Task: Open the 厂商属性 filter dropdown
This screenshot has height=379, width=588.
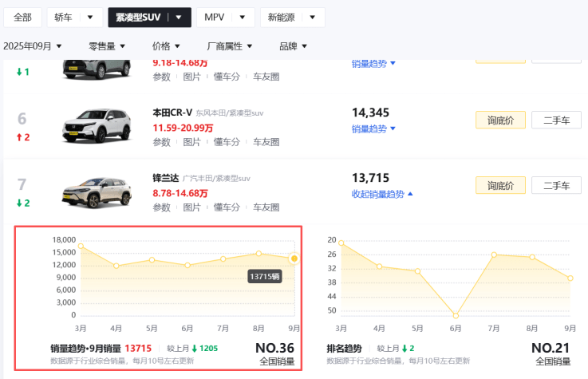Action: click(x=229, y=46)
